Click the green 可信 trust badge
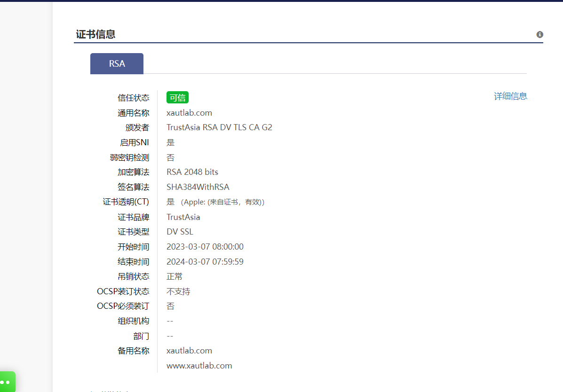Viewport: 563px width, 392px height. point(177,98)
